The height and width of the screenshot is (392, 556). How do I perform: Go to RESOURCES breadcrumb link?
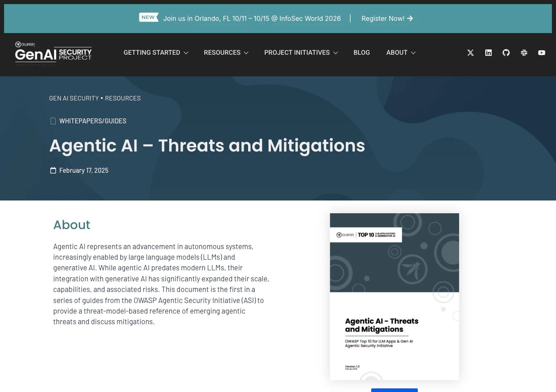pos(123,98)
